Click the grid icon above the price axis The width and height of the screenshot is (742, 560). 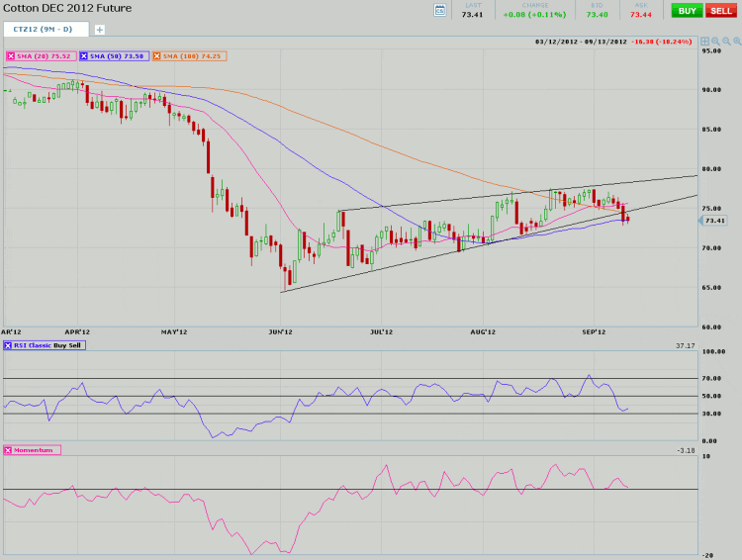pyautogui.click(x=704, y=42)
